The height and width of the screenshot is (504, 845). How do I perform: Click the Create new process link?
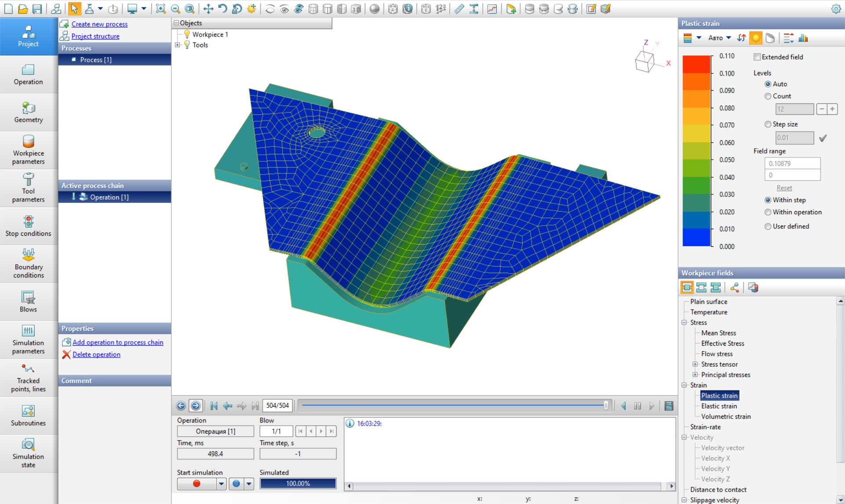(99, 24)
